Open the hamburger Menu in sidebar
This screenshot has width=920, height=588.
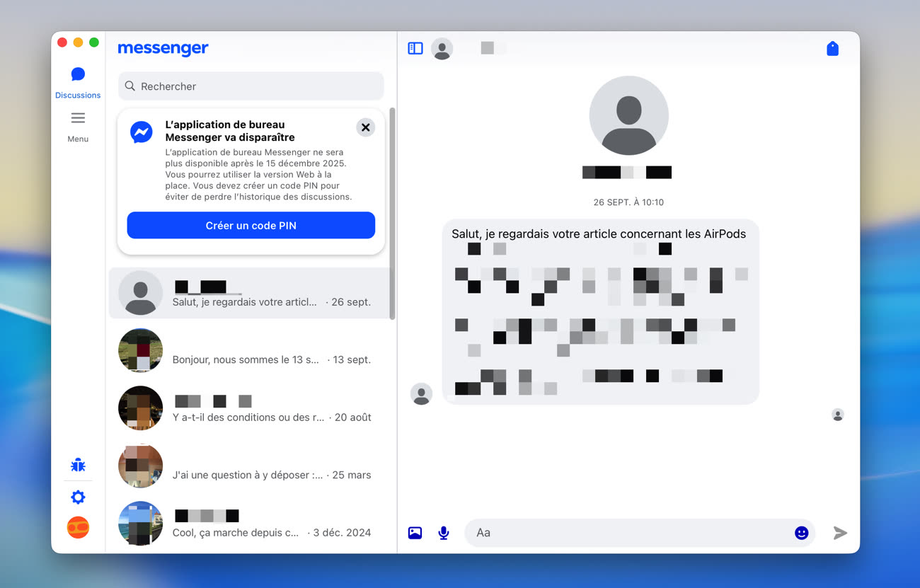point(78,119)
